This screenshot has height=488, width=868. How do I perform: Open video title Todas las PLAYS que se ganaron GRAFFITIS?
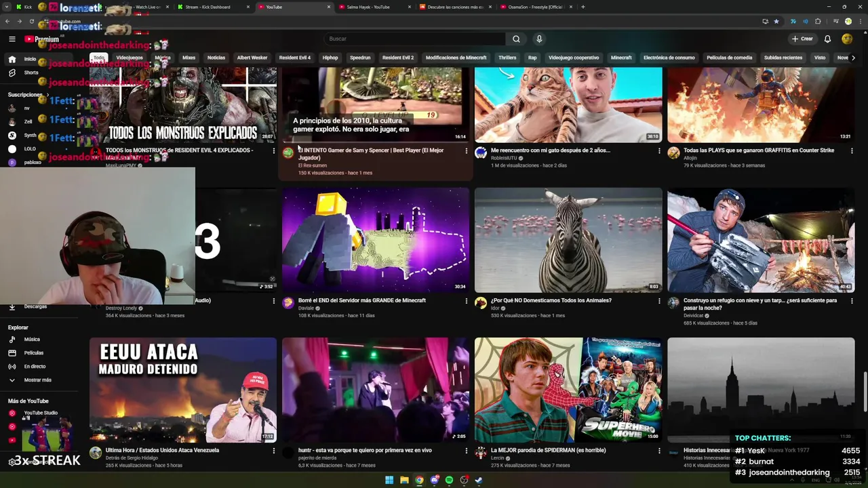point(759,150)
